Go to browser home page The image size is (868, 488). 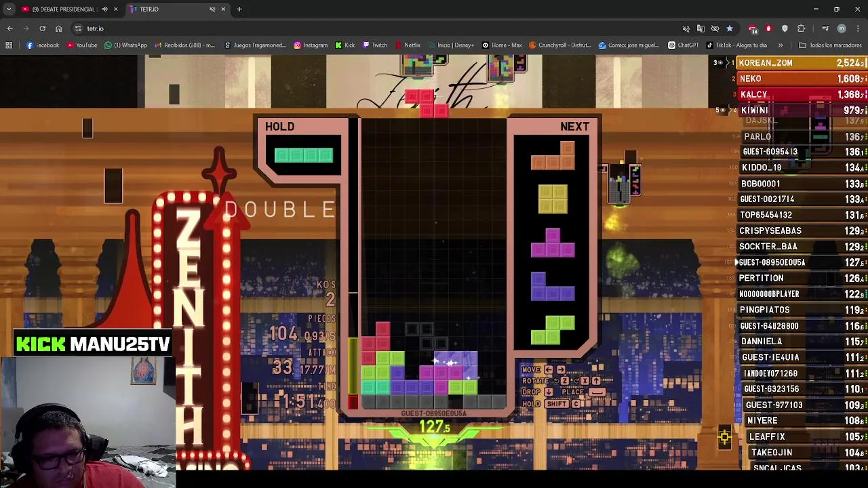pos(58,28)
